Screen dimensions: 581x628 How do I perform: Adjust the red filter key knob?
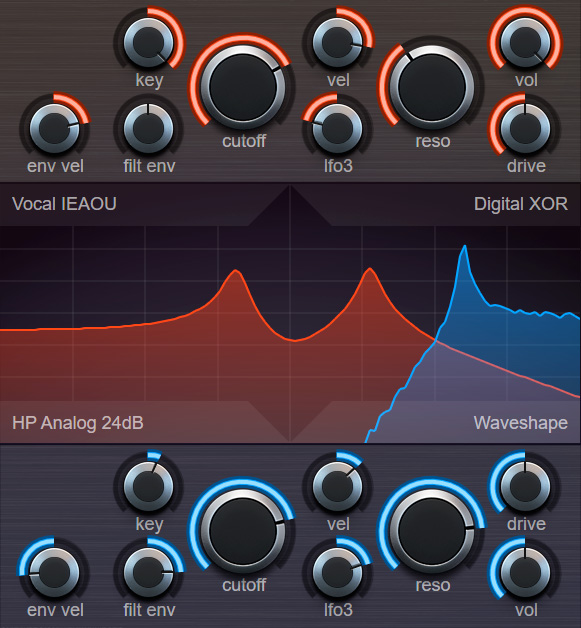pos(149,42)
